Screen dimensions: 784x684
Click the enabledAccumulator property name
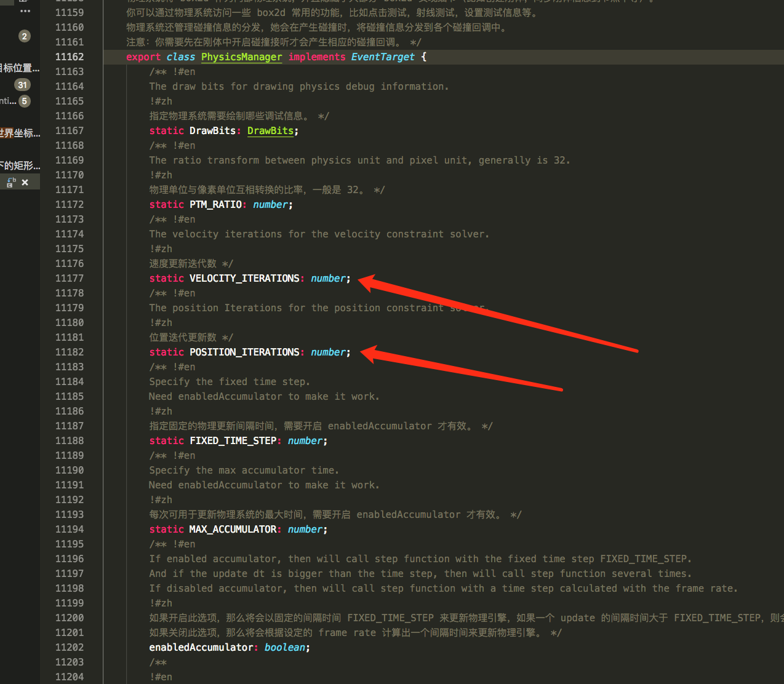(x=201, y=647)
